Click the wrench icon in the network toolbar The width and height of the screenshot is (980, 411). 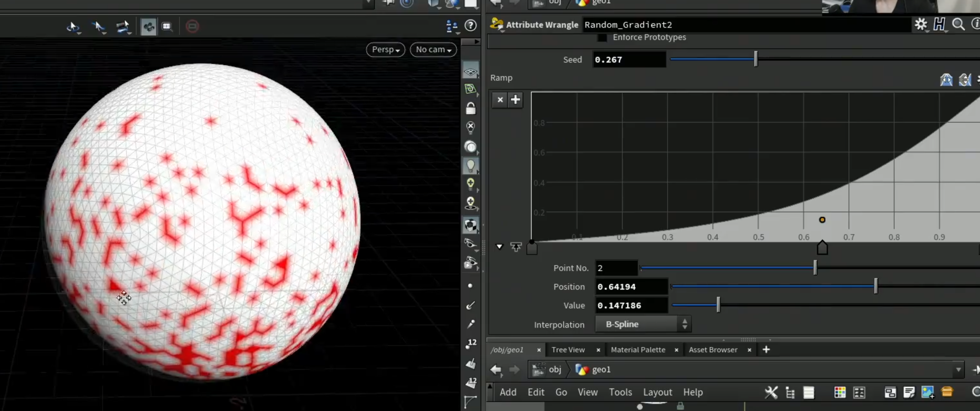(x=771, y=392)
